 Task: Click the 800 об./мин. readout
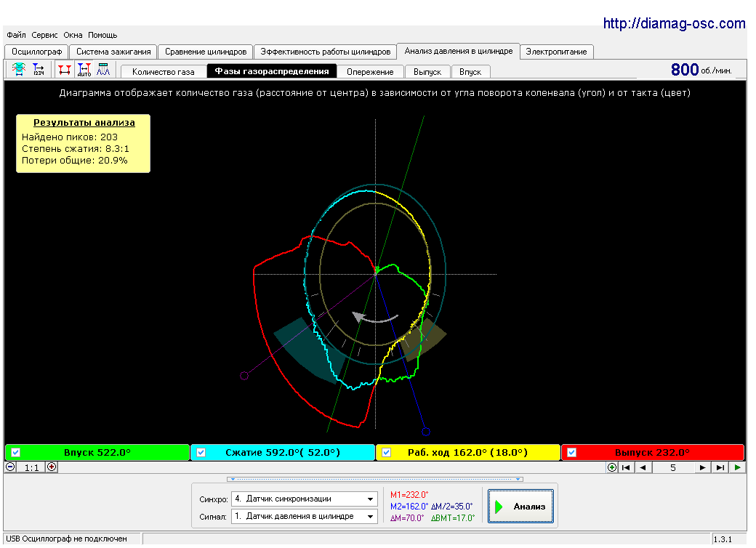click(x=701, y=70)
